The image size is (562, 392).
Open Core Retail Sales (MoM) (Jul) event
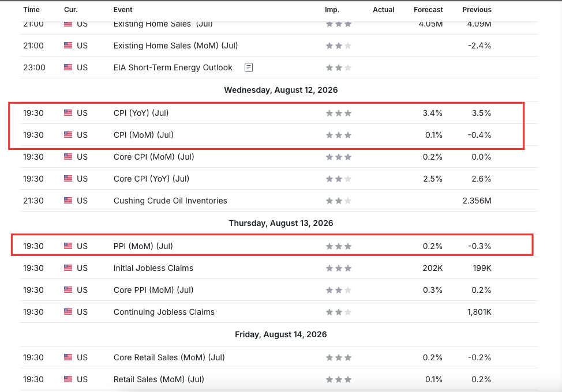pyautogui.click(x=169, y=357)
